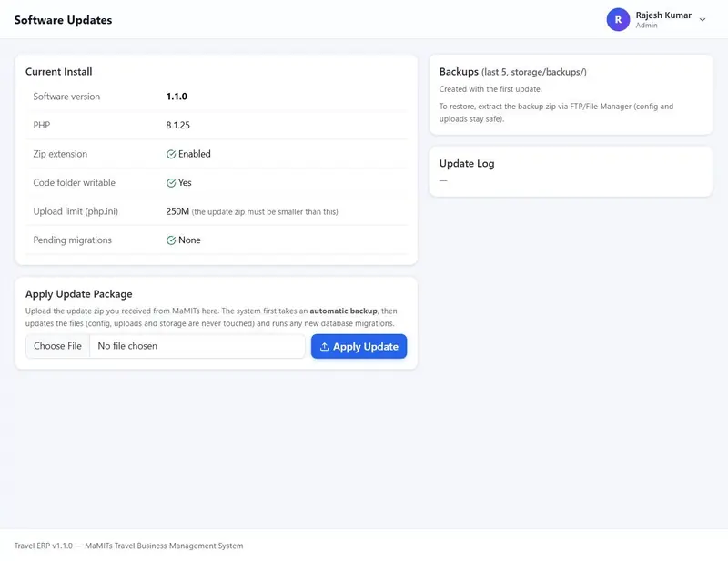The width and height of the screenshot is (728, 561).
Task: Click the Update Log heading
Action: coord(467,164)
